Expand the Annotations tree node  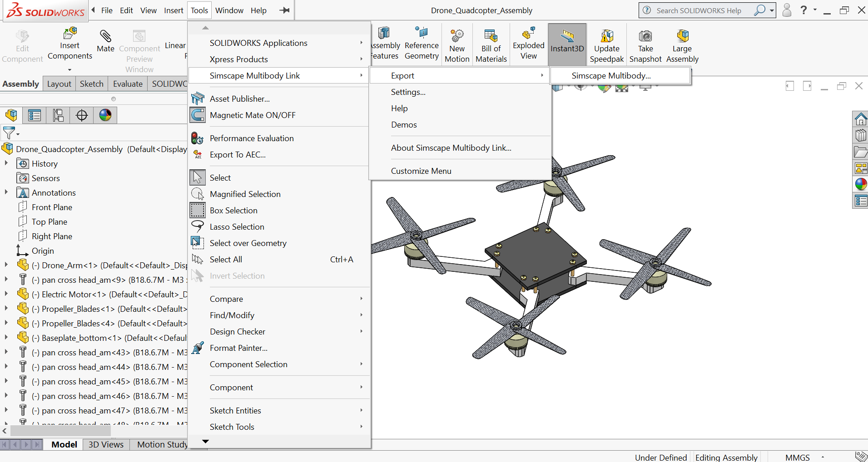coord(6,192)
